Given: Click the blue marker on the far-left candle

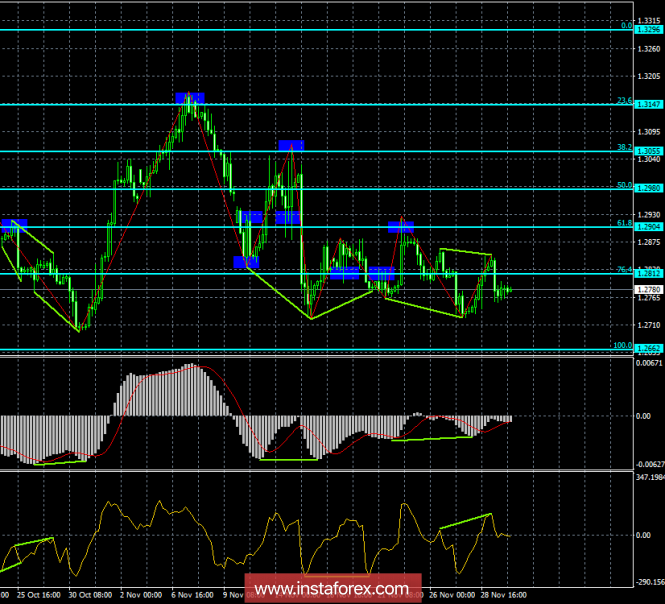Looking at the screenshot, I should [x=15, y=225].
